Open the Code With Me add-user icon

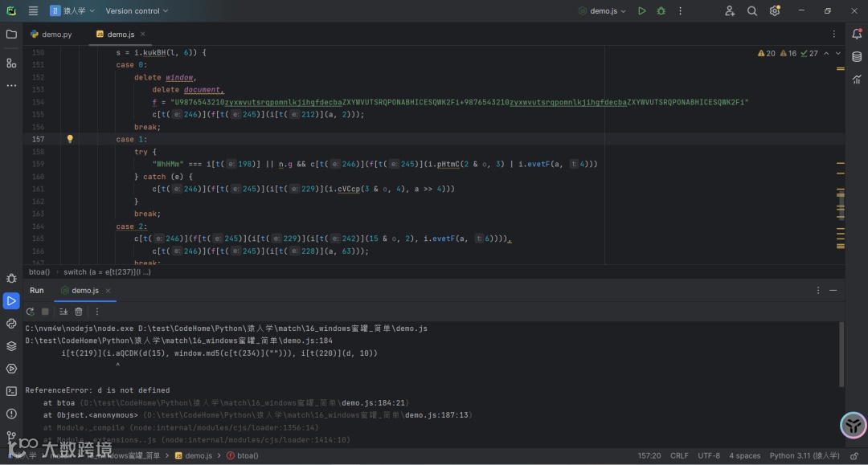point(730,10)
